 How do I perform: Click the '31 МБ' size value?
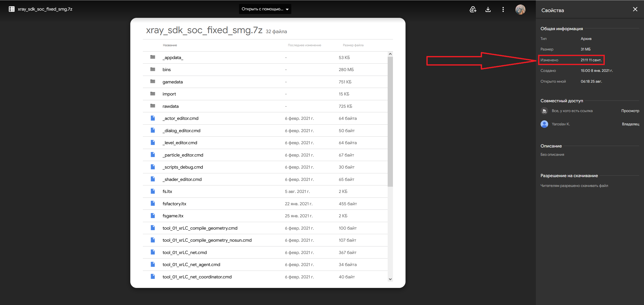[x=586, y=49]
